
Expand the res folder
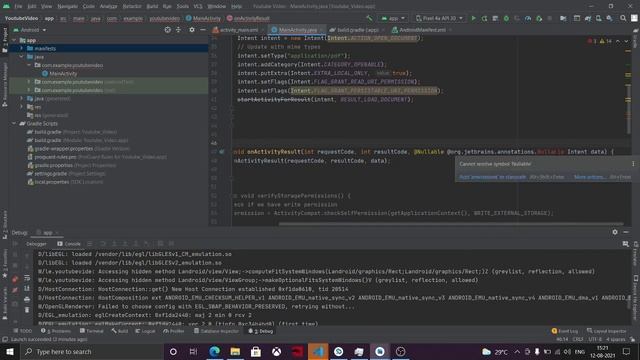pos(22,107)
